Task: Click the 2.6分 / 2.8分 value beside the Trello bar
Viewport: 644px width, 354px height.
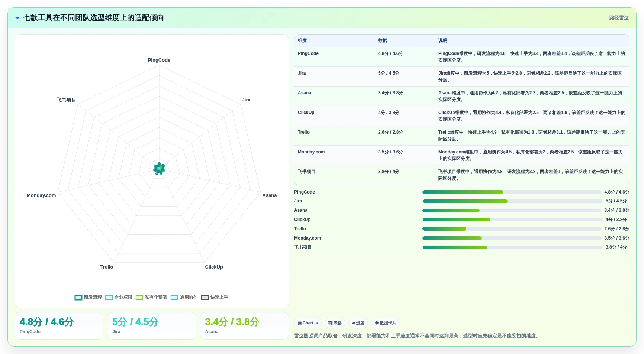Action: (x=617, y=229)
